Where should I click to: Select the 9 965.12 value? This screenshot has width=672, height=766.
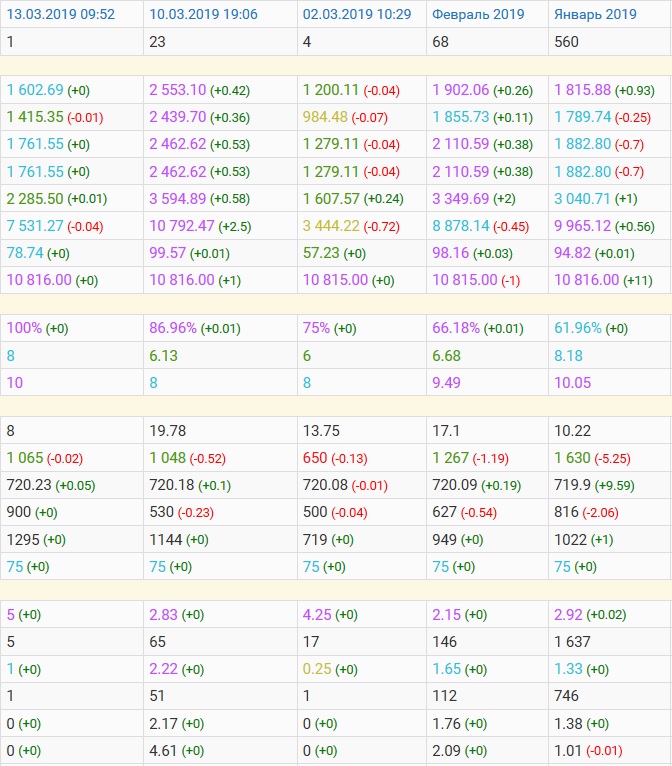pyautogui.click(x=583, y=225)
